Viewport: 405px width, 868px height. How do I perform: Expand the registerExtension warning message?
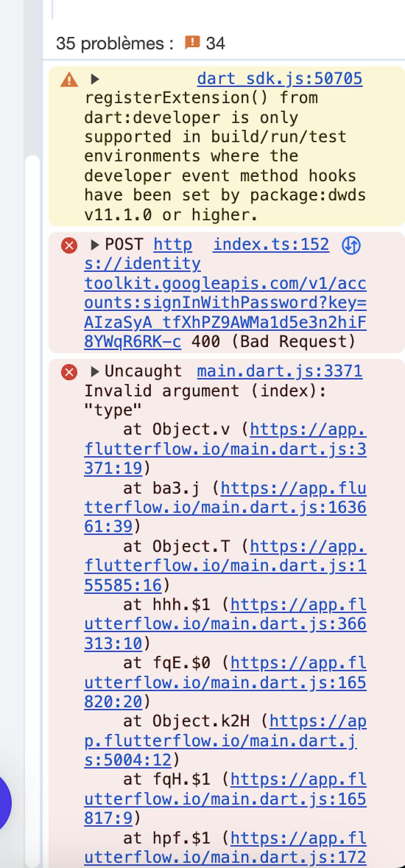(x=95, y=79)
